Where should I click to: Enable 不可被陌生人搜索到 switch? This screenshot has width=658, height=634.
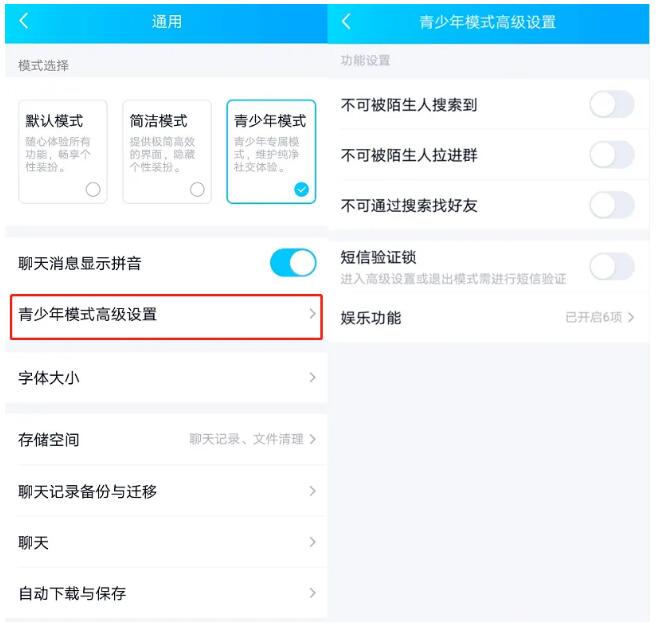coord(612,104)
